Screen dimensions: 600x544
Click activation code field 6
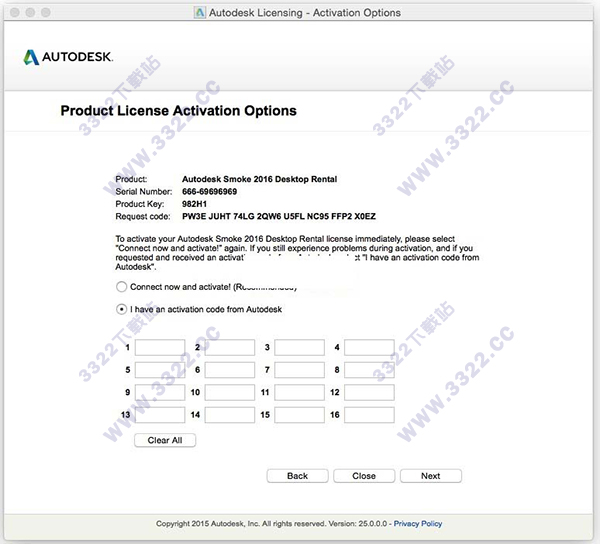tap(230, 370)
